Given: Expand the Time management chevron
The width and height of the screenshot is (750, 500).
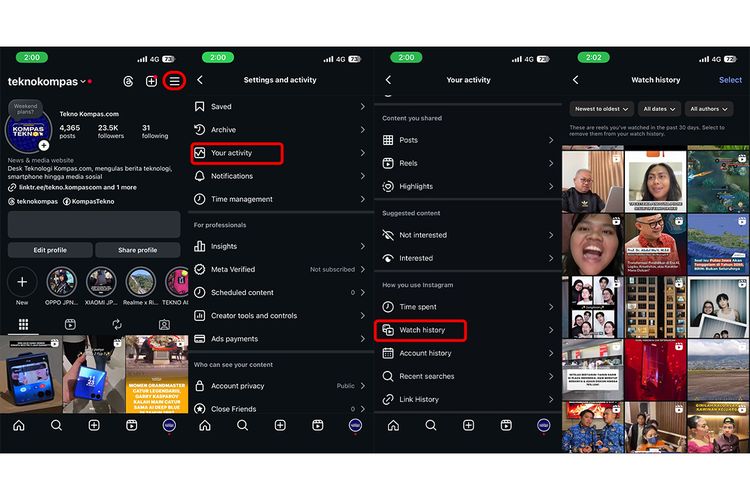Looking at the screenshot, I should 363,199.
